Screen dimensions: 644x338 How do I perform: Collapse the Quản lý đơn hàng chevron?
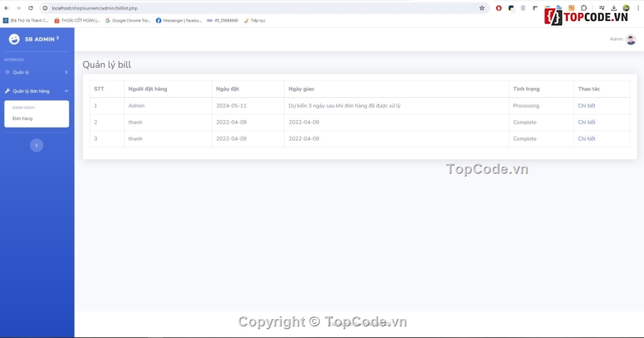(66, 91)
